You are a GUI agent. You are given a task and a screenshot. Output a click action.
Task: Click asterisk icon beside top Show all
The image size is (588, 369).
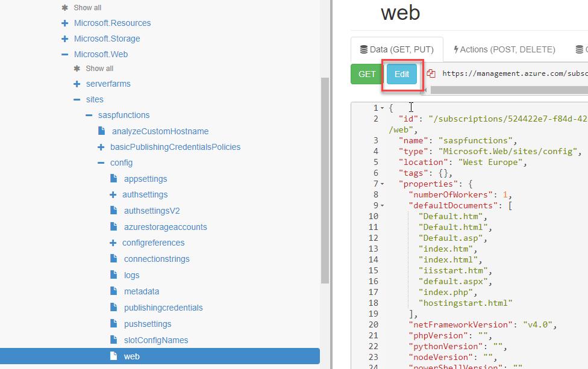click(65, 7)
